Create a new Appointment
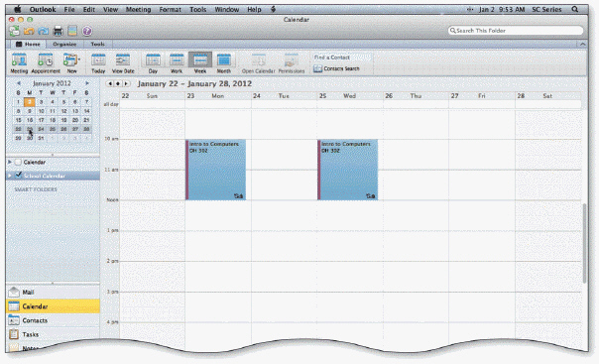This screenshot has height=364, width=599. coord(46,63)
